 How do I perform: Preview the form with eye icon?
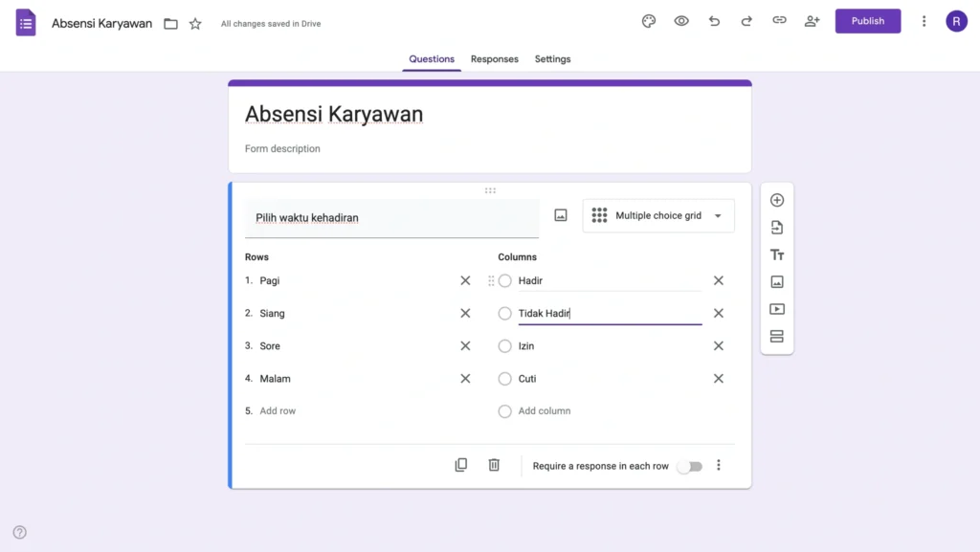pos(681,21)
